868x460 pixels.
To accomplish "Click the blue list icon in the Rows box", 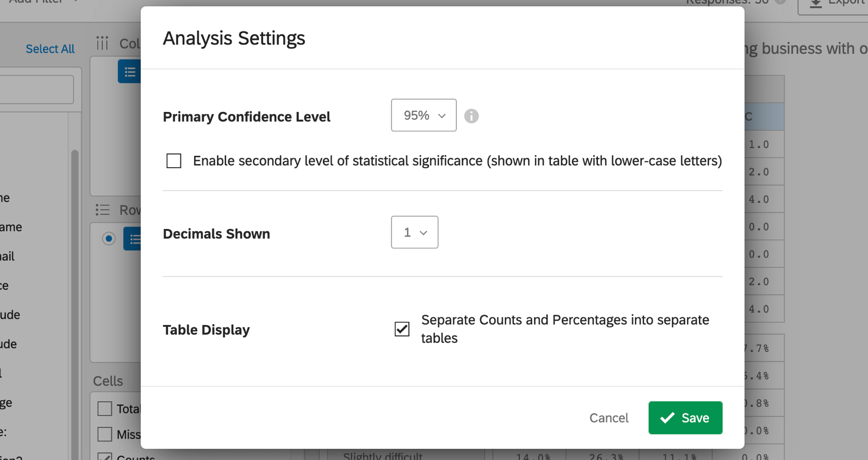I will coord(134,239).
